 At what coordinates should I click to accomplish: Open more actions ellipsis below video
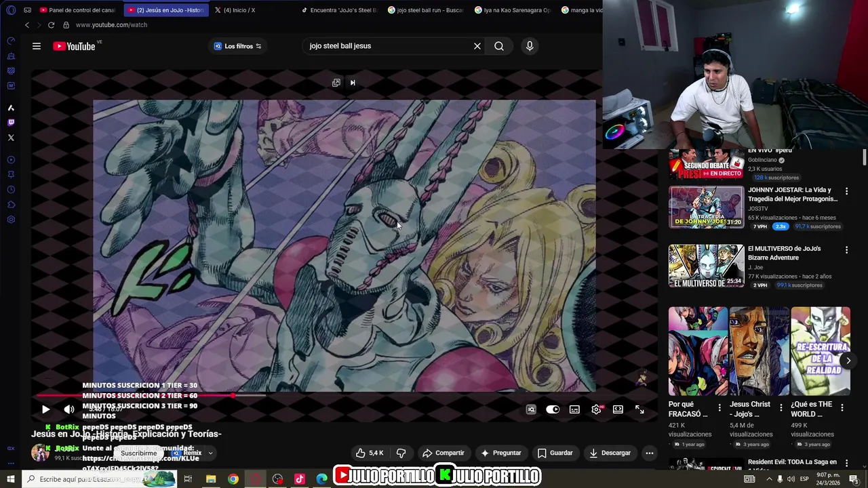649,453
